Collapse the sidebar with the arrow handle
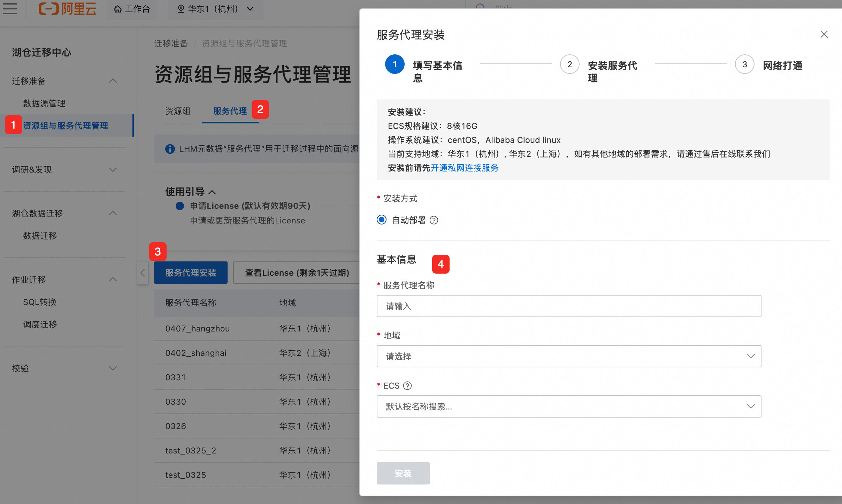 (x=143, y=273)
